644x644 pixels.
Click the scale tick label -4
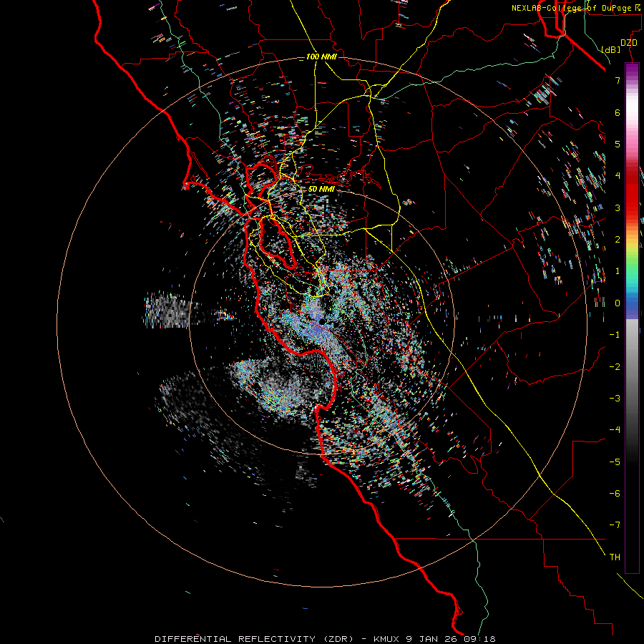coord(615,430)
